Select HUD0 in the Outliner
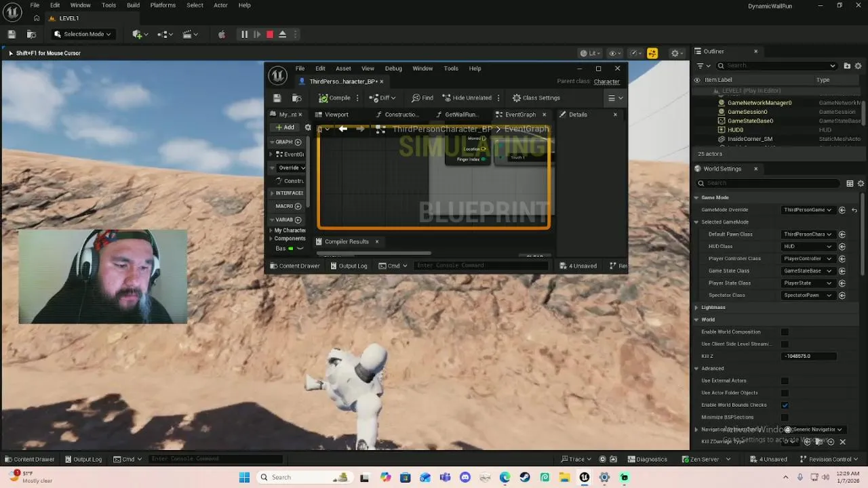The width and height of the screenshot is (868, 488). (x=735, y=129)
